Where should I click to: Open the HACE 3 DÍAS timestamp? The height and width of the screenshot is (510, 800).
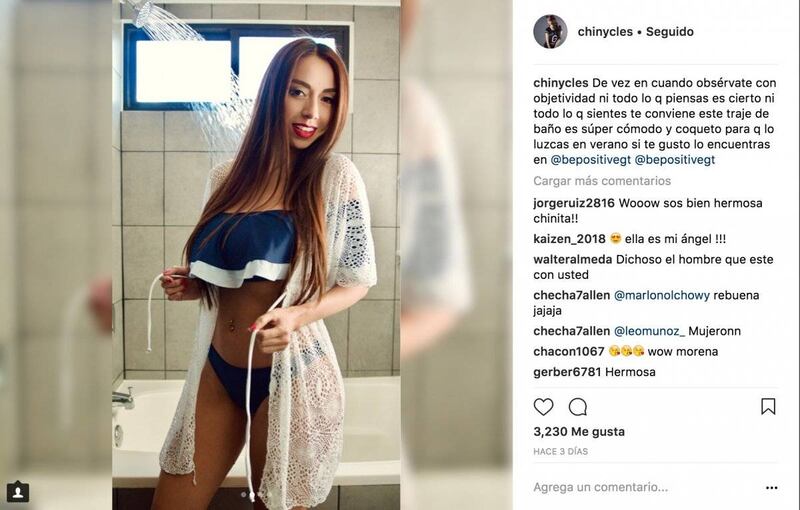[x=561, y=451]
